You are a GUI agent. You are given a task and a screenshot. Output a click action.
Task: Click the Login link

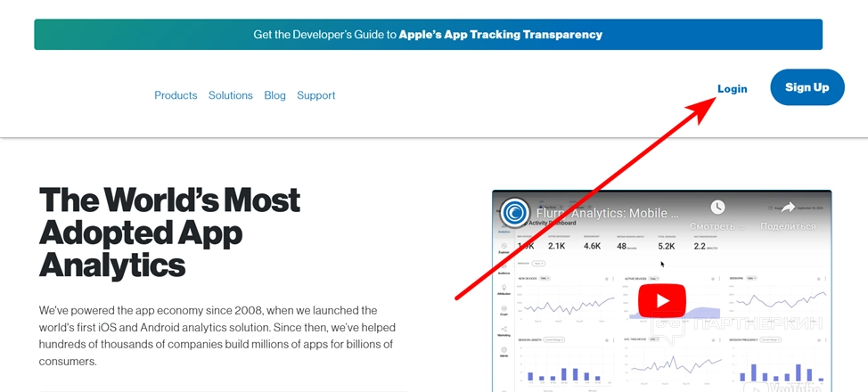pyautogui.click(x=732, y=88)
